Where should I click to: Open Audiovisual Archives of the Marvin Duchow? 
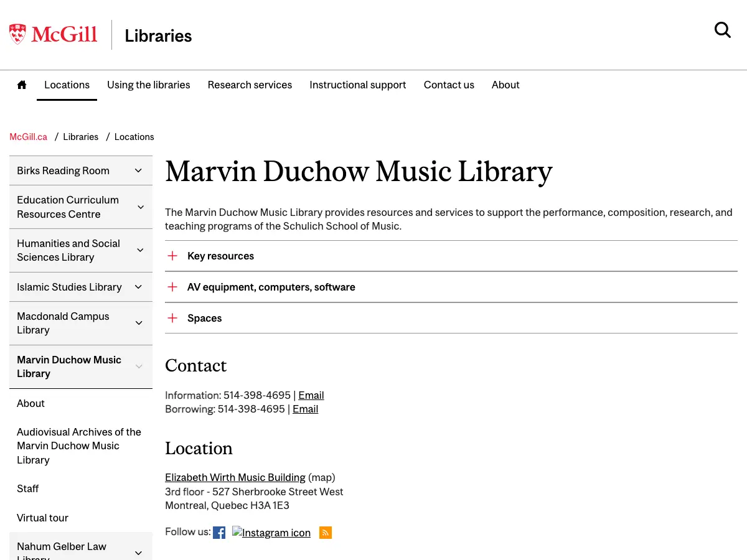click(x=79, y=446)
